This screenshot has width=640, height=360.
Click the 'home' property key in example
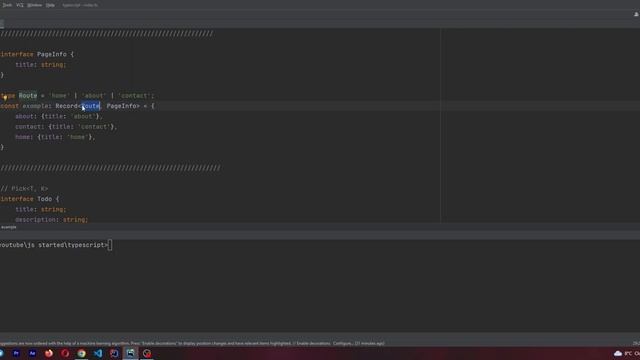tap(22, 137)
